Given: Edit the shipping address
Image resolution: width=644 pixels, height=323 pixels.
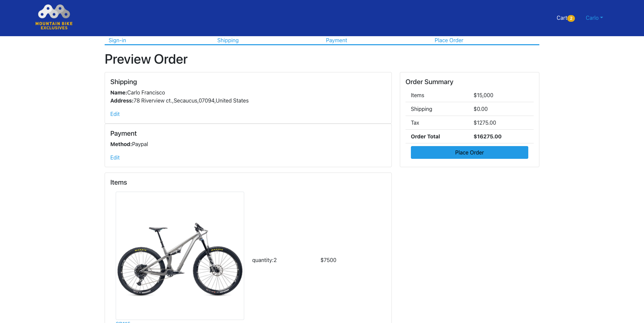Looking at the screenshot, I should [115, 114].
